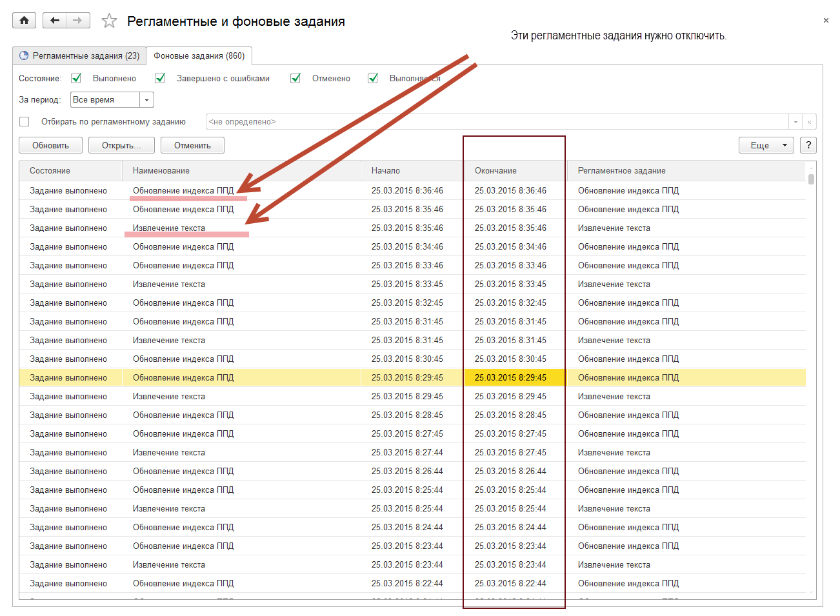Click the Все время period field
Viewport: 840px width, 616px height.
[105, 100]
